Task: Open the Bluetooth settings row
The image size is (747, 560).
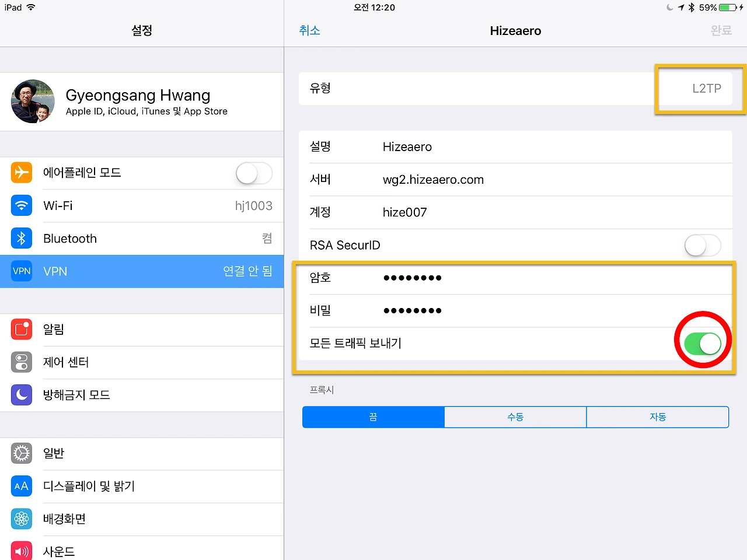Action: point(142,238)
